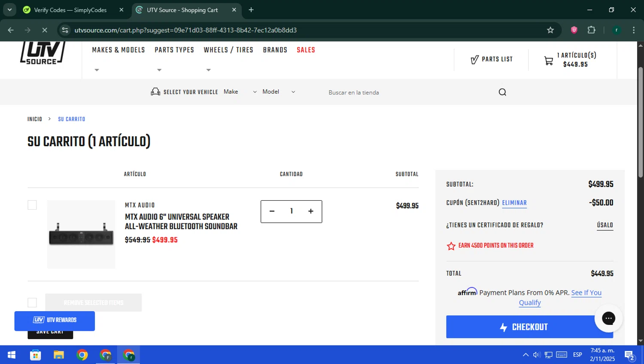Open the UTV Rewards button

(55, 321)
